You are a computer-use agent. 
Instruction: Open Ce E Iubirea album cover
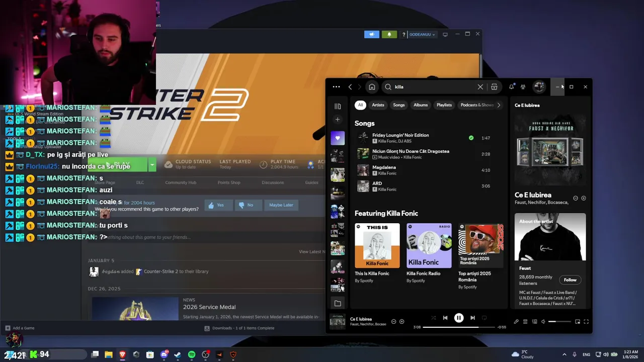tap(550, 149)
